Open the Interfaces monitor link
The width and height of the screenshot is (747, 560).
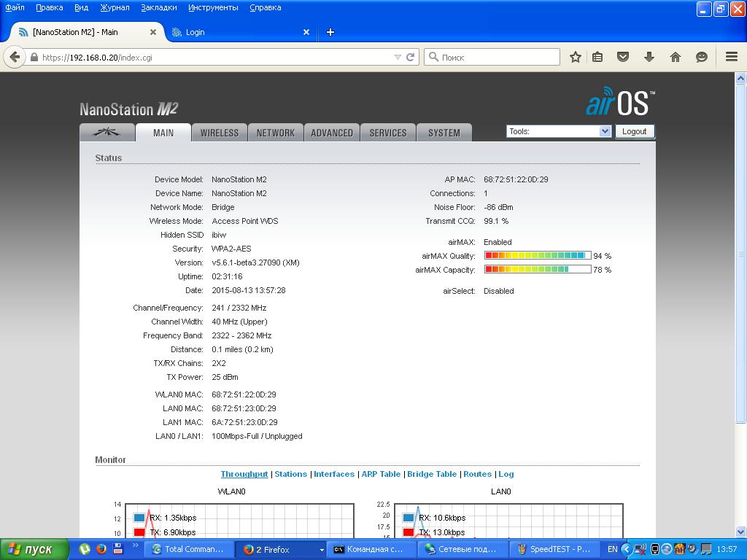click(334, 474)
